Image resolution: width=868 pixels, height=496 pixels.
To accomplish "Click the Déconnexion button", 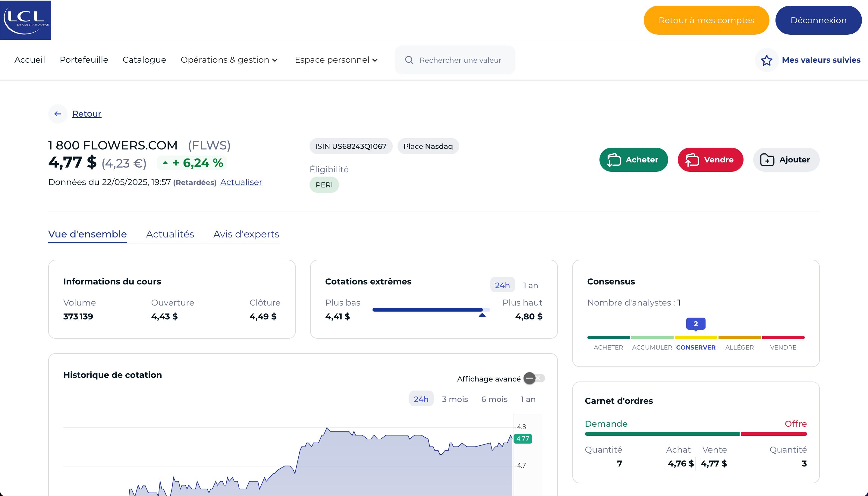I will coord(818,20).
